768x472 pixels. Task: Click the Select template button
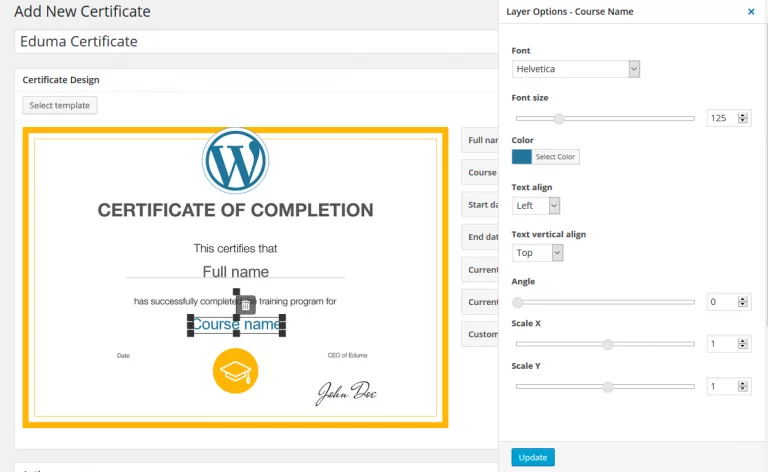coord(60,105)
